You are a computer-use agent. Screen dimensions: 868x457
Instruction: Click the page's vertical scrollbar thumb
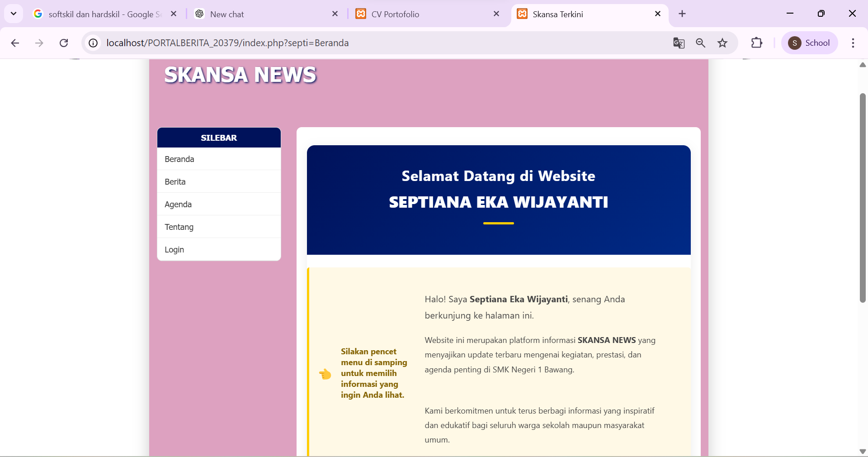(863, 198)
